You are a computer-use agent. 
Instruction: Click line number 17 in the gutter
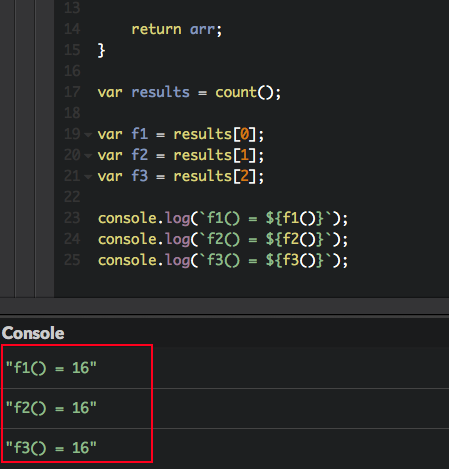tap(72, 92)
